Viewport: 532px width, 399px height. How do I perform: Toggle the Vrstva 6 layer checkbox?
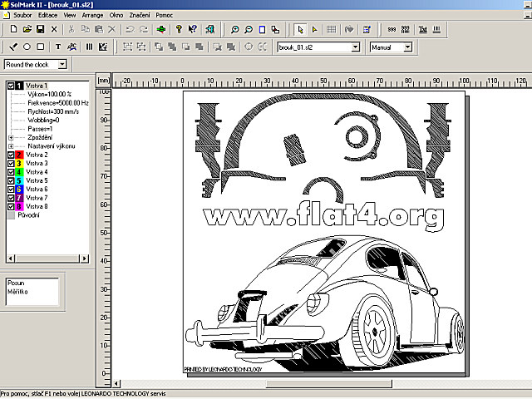pyautogui.click(x=11, y=190)
